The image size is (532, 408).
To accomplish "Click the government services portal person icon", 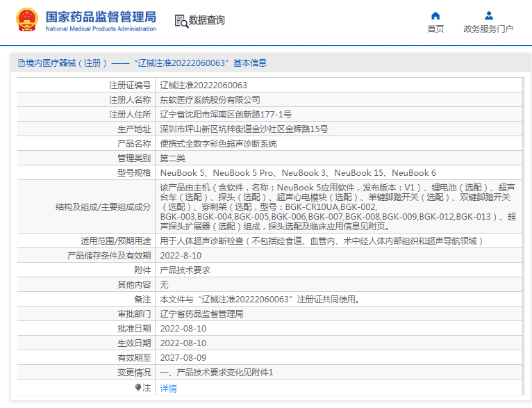I will pyautogui.click(x=488, y=15).
